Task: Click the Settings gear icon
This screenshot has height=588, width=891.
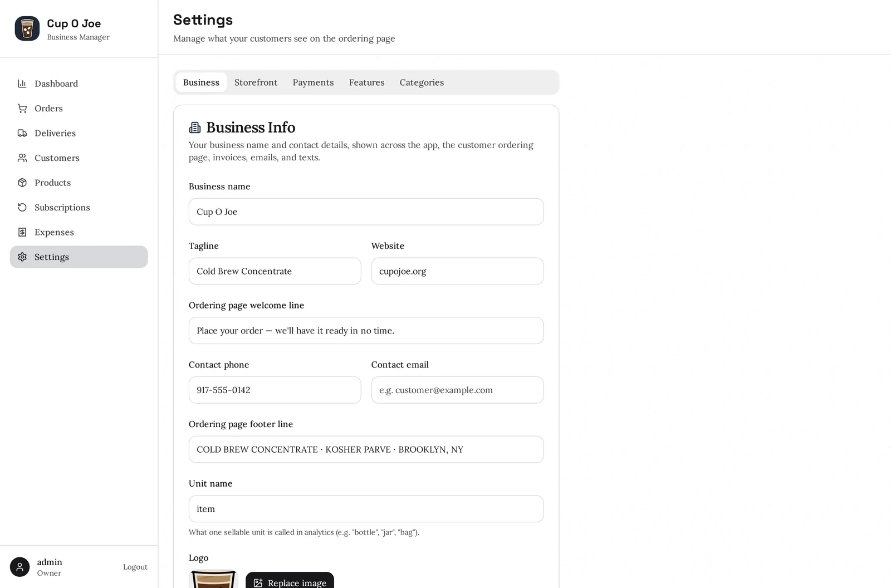Action: [22, 257]
